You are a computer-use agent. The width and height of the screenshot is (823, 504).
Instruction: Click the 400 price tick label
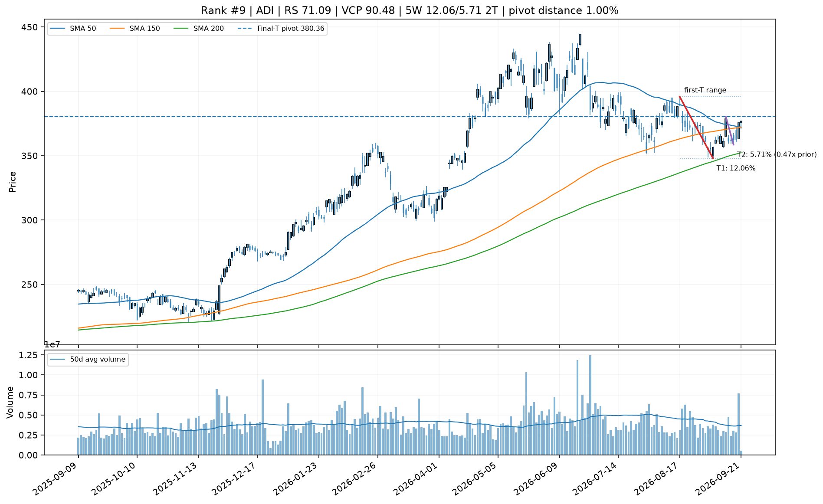click(x=30, y=92)
